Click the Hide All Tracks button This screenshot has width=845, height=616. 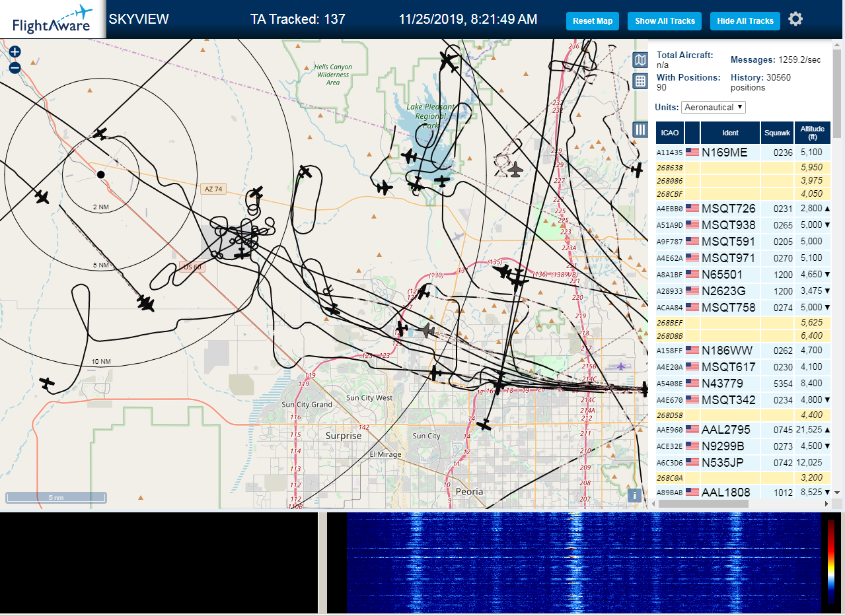(x=745, y=21)
